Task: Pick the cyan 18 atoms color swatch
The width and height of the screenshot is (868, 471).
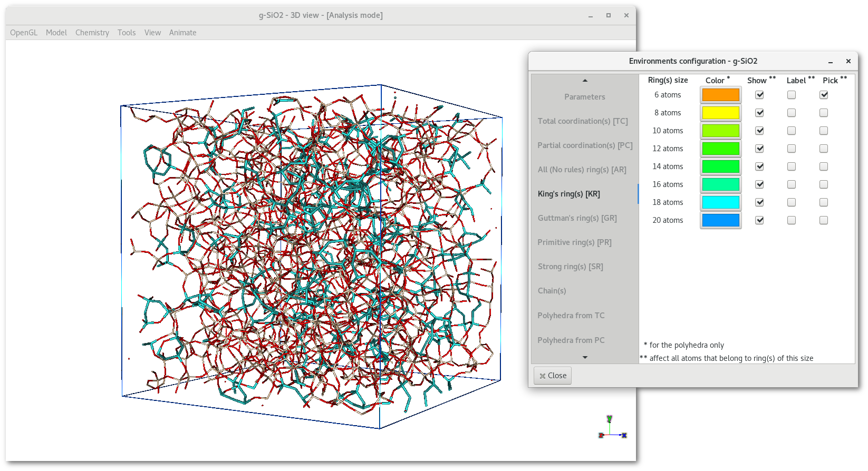Action: click(x=720, y=202)
